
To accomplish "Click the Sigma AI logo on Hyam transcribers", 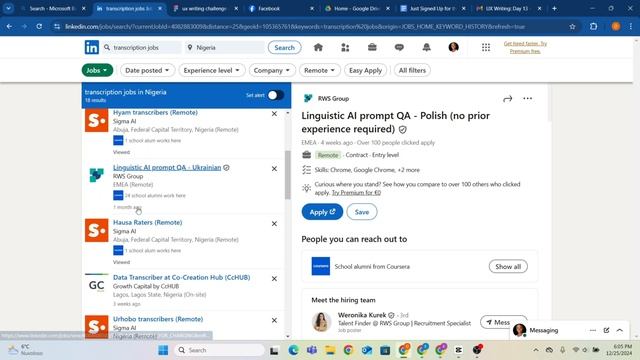I will coord(97,120).
